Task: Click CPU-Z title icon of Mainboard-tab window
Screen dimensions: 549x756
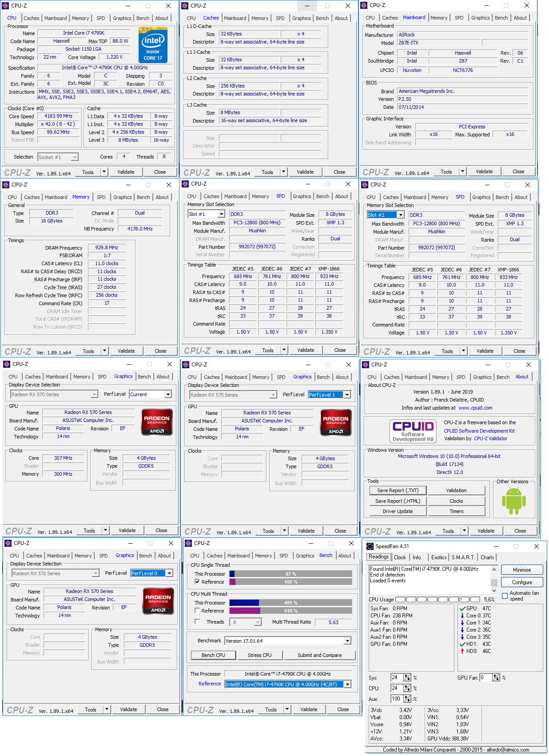Action: (x=364, y=5)
